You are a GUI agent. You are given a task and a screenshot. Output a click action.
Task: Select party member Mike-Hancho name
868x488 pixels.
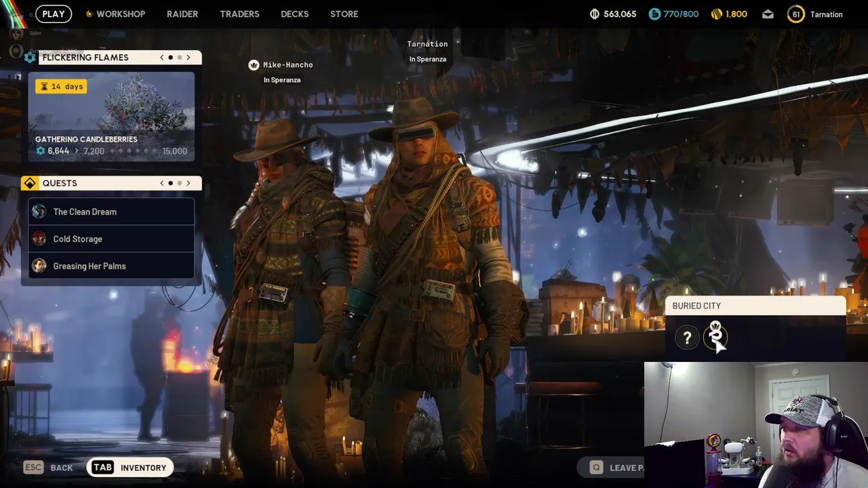pos(288,65)
